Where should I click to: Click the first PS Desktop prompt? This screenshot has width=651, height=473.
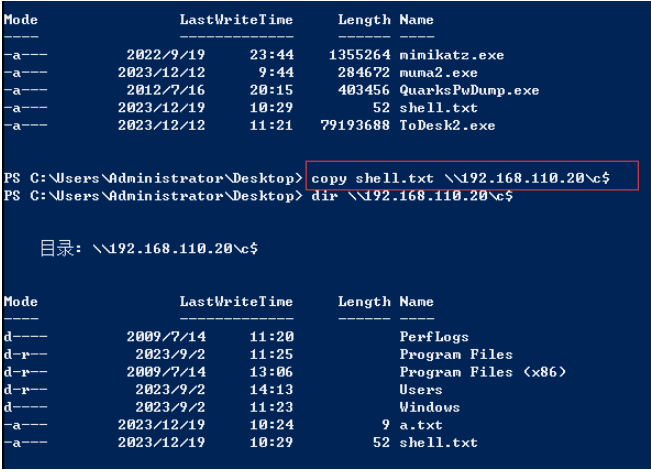[153, 178]
